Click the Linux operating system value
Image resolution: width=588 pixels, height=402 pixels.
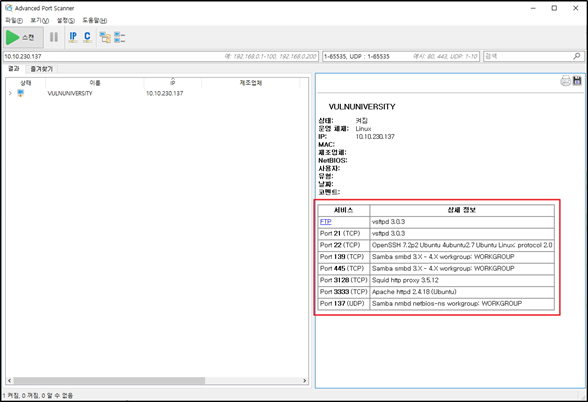point(363,129)
